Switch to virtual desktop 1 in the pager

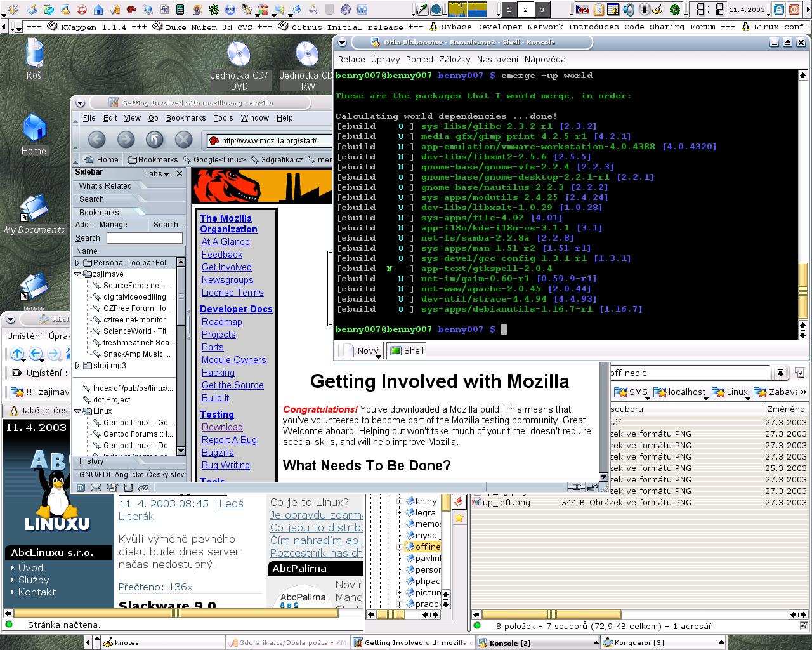pyautogui.click(x=508, y=10)
